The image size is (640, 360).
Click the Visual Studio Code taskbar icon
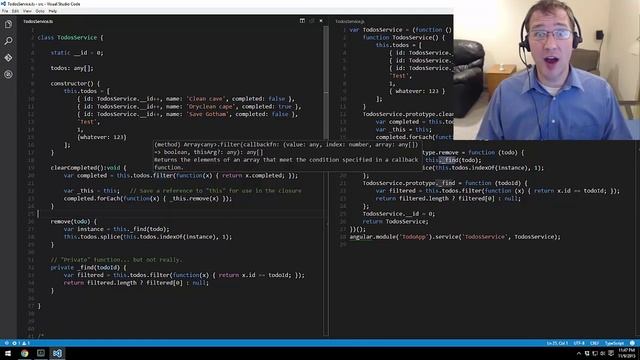57,353
